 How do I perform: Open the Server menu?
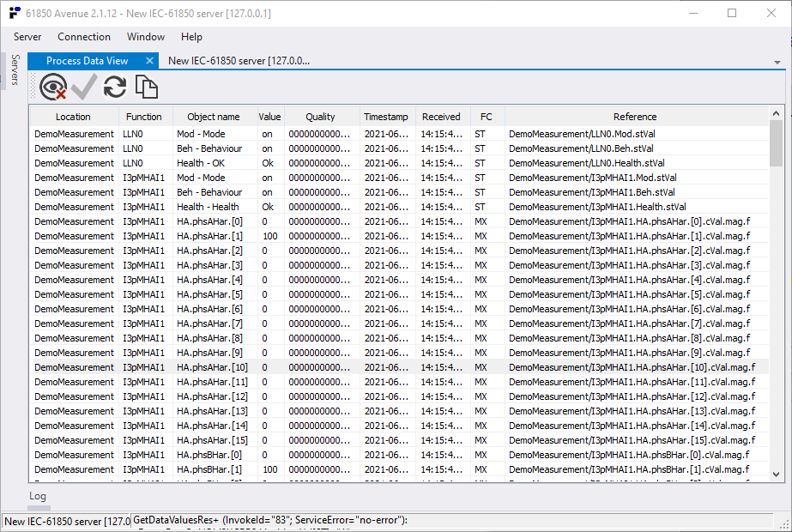tap(27, 37)
